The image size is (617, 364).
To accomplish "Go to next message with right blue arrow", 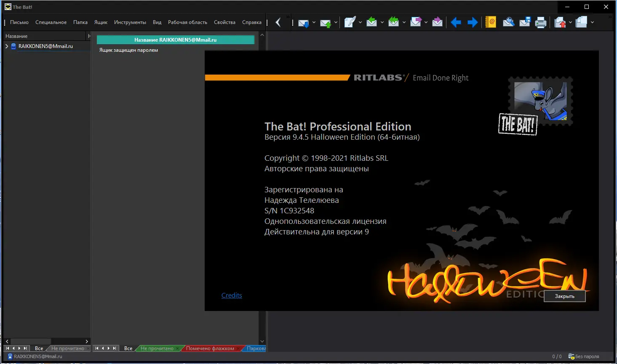I will pyautogui.click(x=473, y=22).
